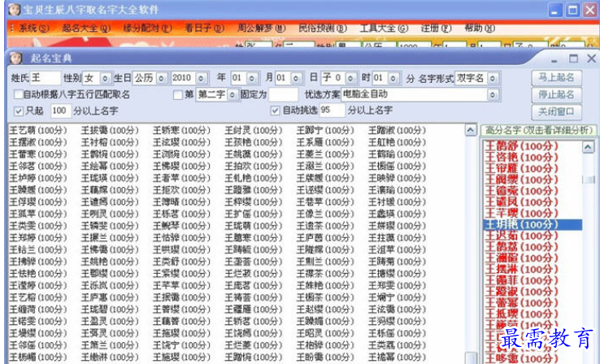
Task: Enable 自动根据八字五行匹配取名 checkbox
Action: click(18, 94)
